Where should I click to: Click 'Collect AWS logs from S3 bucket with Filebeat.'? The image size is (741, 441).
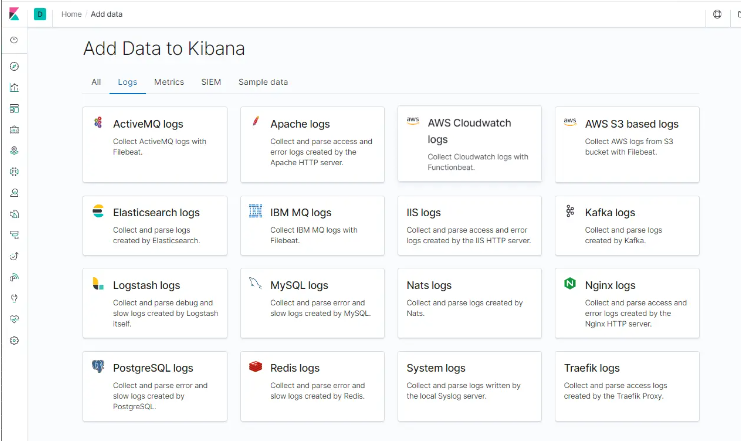(629, 147)
